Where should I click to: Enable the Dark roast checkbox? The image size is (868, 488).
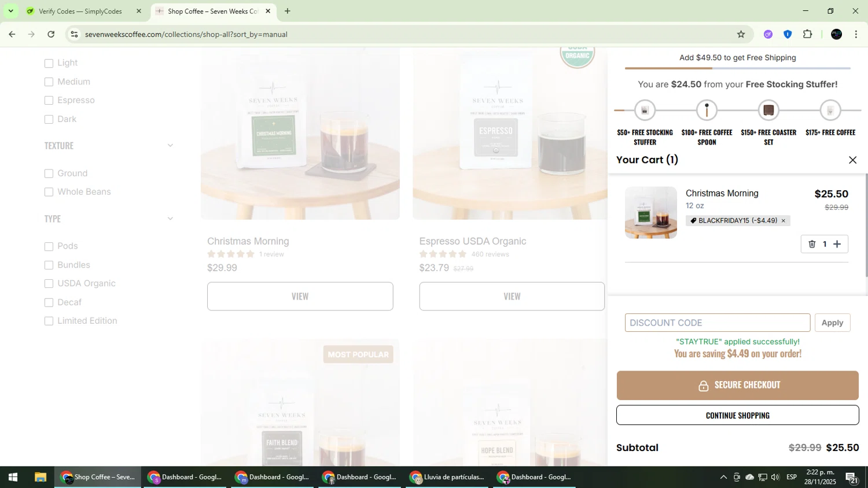point(49,120)
